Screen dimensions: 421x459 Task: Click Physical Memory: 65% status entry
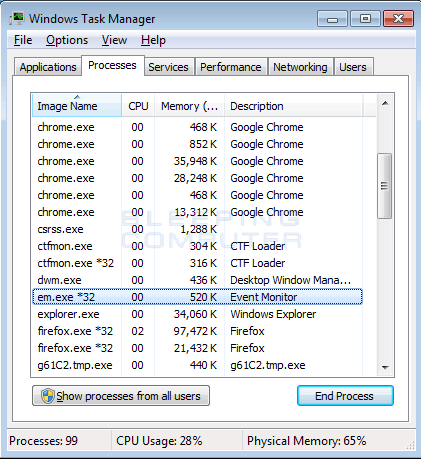coord(306,441)
